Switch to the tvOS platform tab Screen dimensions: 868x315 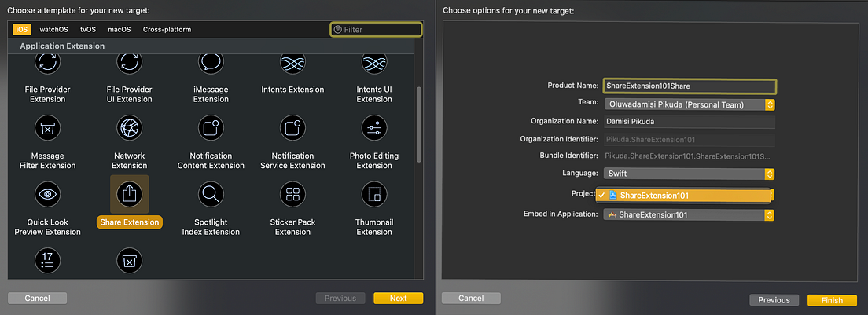(x=88, y=29)
